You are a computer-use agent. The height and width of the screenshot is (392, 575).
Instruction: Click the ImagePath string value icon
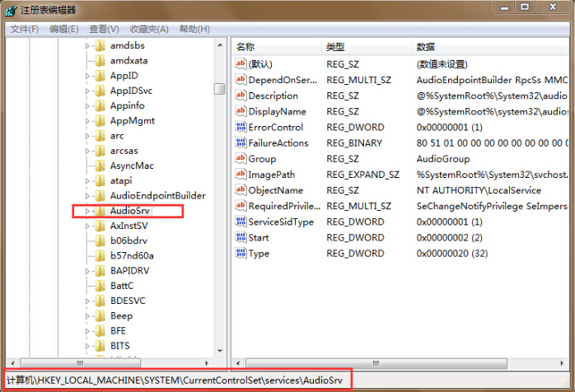(x=241, y=175)
